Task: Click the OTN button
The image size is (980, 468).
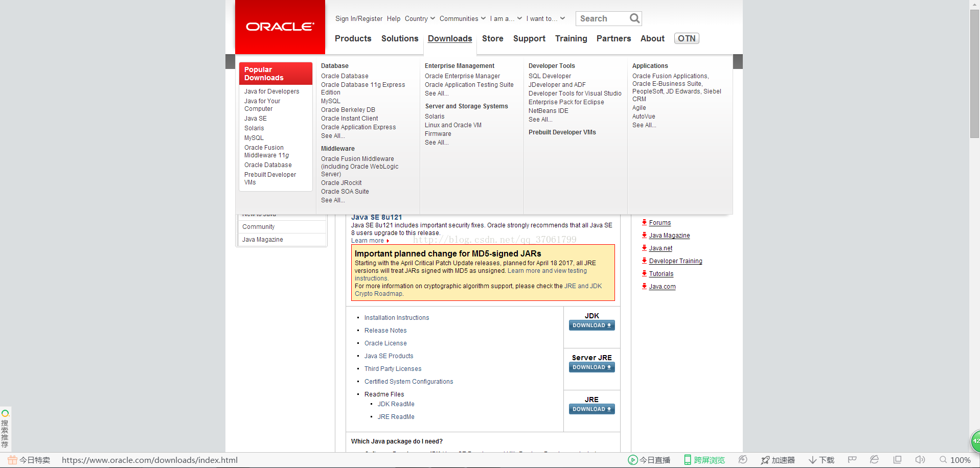Action: point(687,38)
